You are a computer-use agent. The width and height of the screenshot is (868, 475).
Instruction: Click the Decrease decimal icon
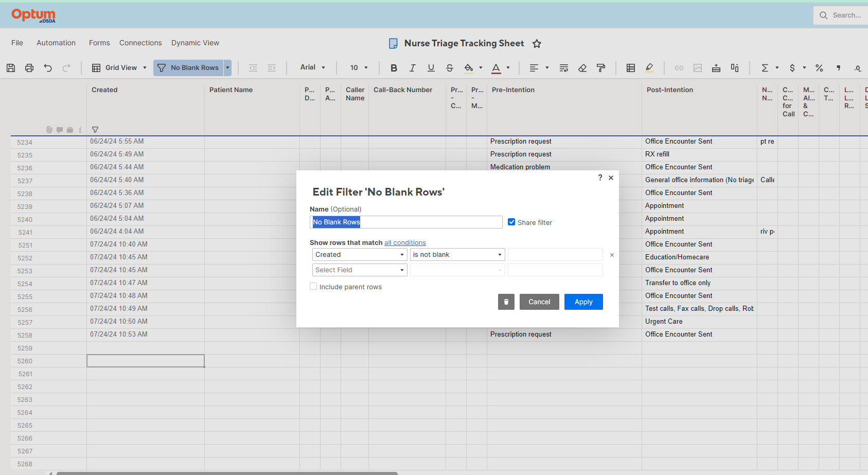(x=857, y=68)
